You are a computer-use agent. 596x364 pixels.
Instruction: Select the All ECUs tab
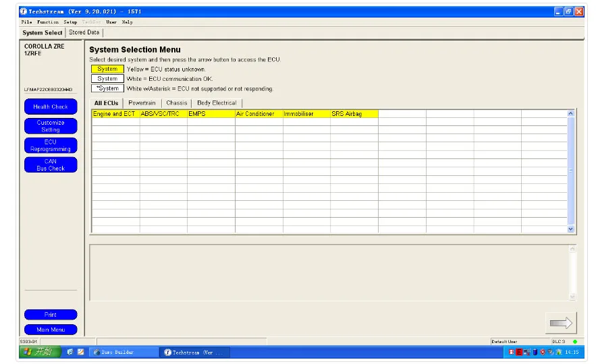pos(106,103)
